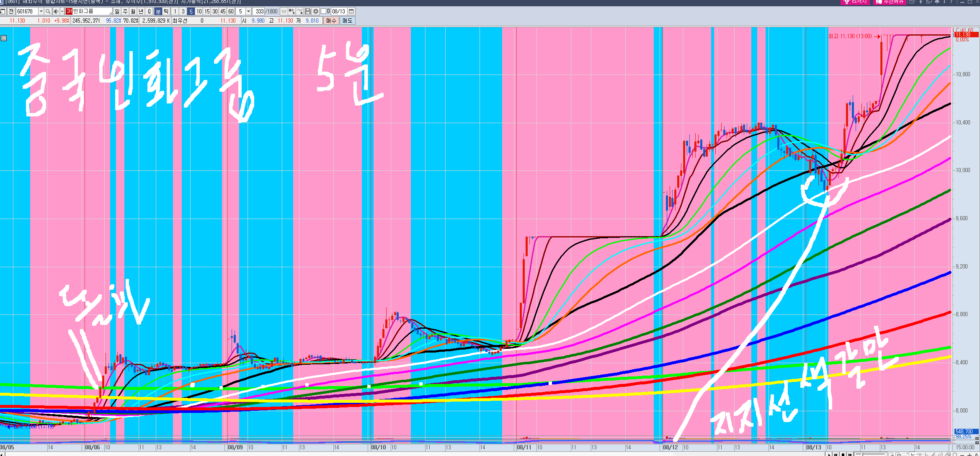This screenshot has width=980, height=456.
Task: Open the 리서치 research button
Action: [x=855, y=2]
